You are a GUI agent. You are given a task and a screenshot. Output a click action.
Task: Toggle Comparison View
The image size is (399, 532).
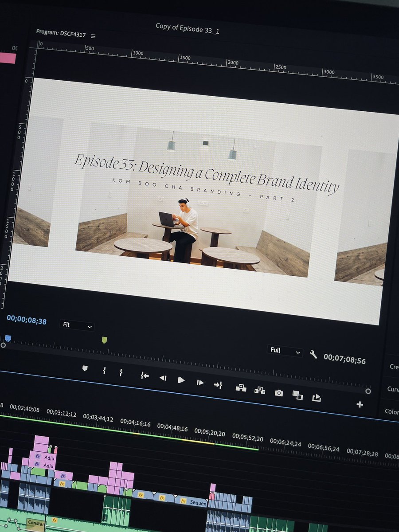coord(297,395)
